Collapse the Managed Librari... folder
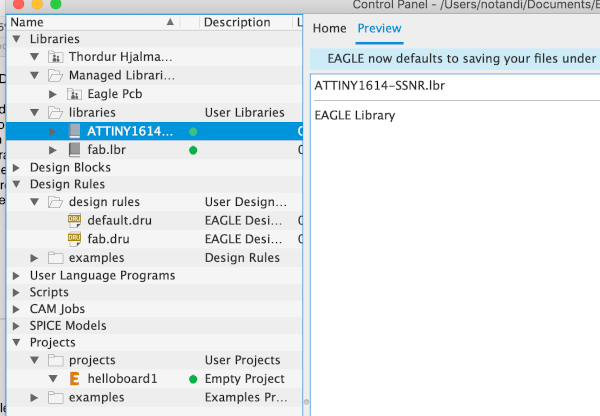This screenshot has width=600, height=416. [35, 75]
